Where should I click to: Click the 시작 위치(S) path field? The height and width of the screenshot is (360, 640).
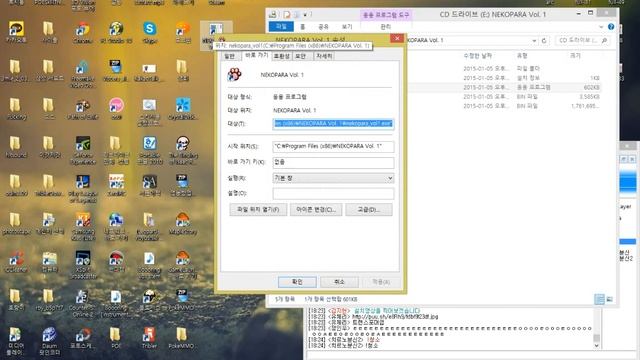[333, 147]
